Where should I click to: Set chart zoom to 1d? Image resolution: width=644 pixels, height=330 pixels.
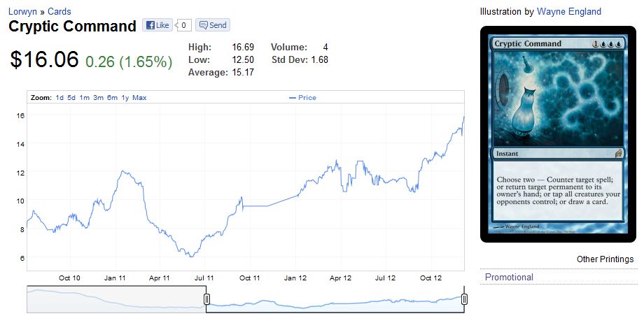coord(60,98)
